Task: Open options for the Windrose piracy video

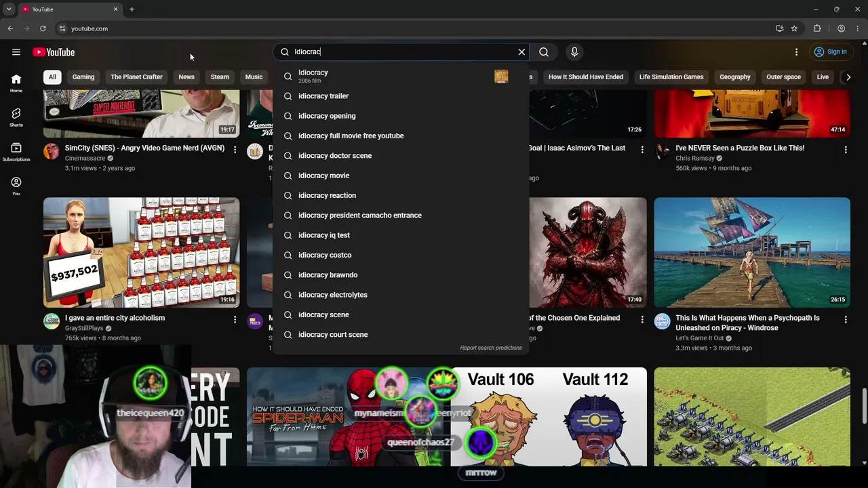Action: pos(846,319)
